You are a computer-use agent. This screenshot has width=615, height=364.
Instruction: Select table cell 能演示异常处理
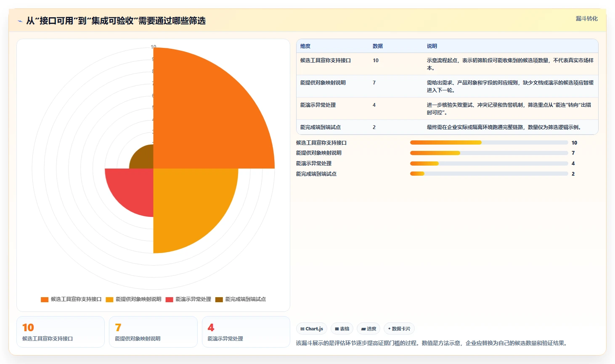(x=318, y=105)
